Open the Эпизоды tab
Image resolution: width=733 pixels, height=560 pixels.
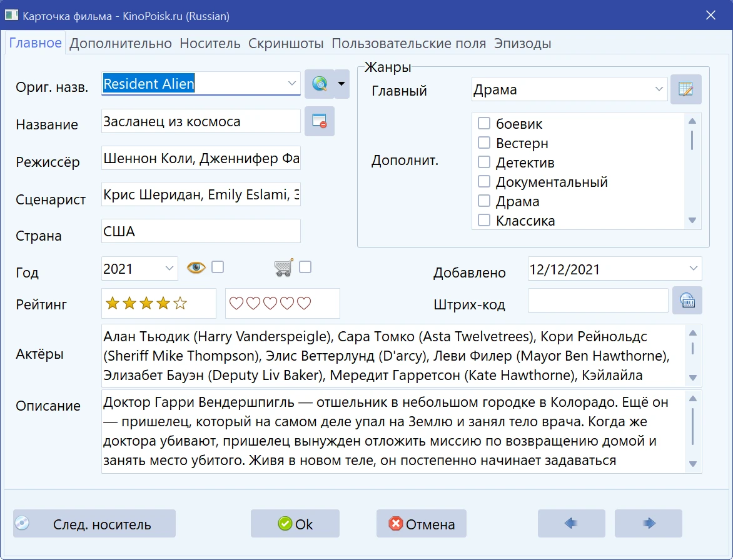coord(523,43)
